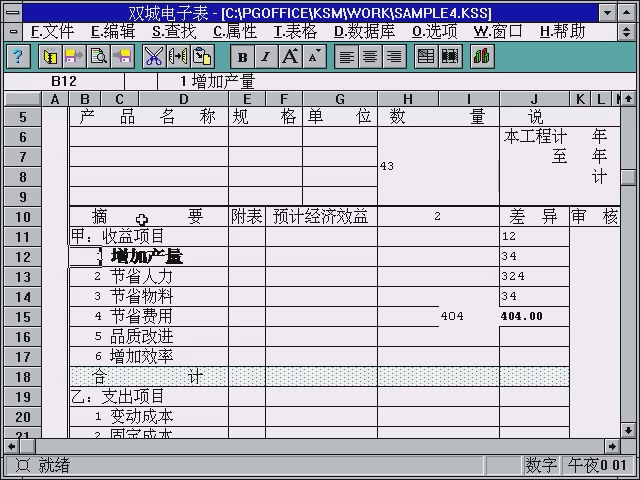Click the bold value 404.00
640x480 pixels.
[522, 316]
